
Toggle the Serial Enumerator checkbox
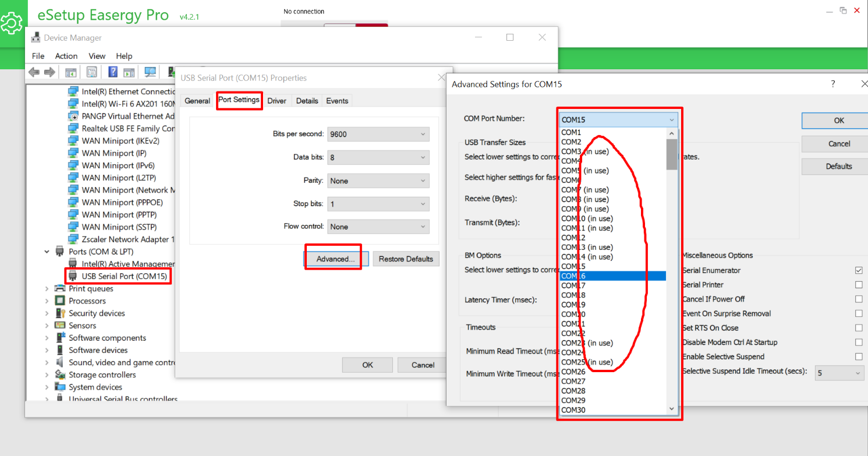click(859, 270)
